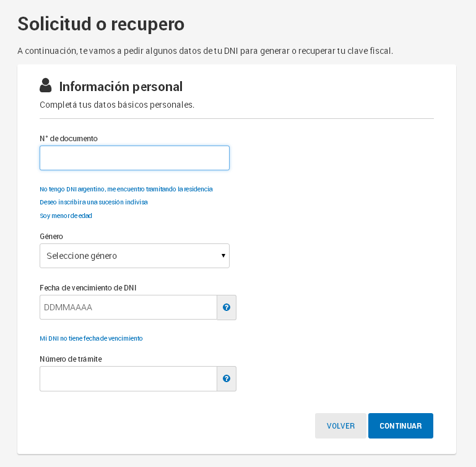
Task: Submit the form with CONTINUAR
Action: pyautogui.click(x=400, y=426)
